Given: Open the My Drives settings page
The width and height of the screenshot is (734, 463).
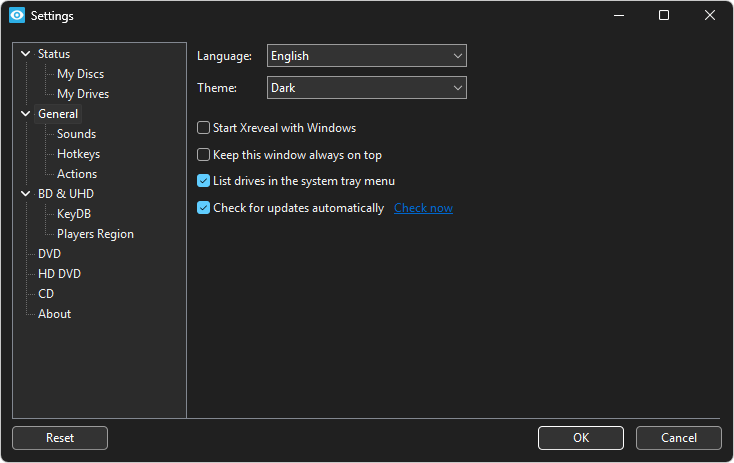Looking at the screenshot, I should tap(83, 94).
